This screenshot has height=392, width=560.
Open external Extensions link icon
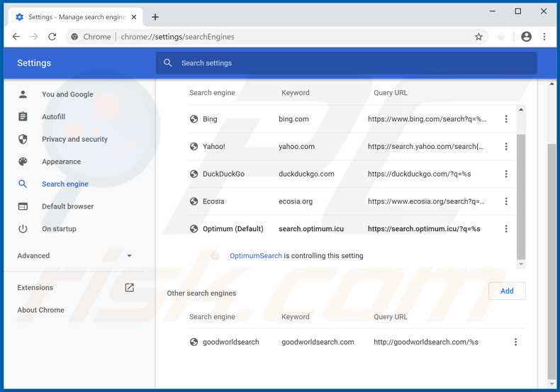[129, 288]
